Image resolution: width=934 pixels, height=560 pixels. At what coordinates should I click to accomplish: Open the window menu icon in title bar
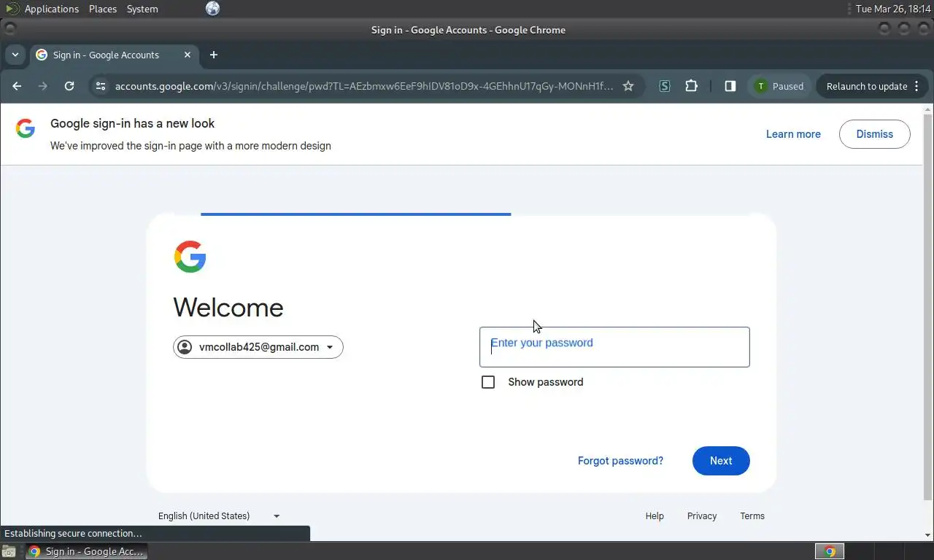click(x=9, y=30)
